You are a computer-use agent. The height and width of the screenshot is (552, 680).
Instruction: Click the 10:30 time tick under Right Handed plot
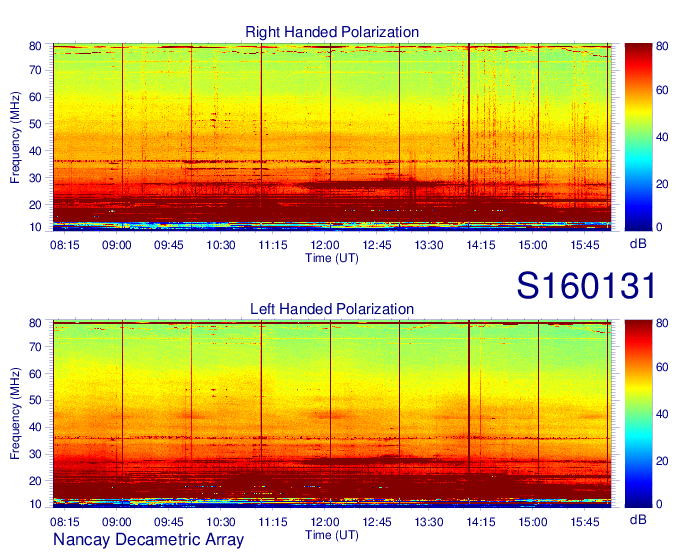[221, 245]
